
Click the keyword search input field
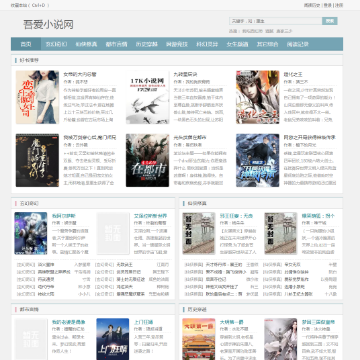coord(276,21)
